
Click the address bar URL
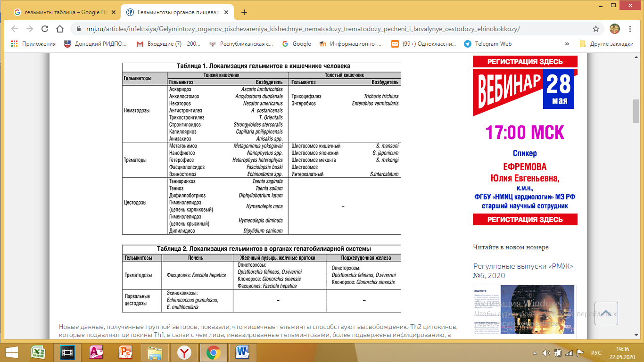pos(303,29)
